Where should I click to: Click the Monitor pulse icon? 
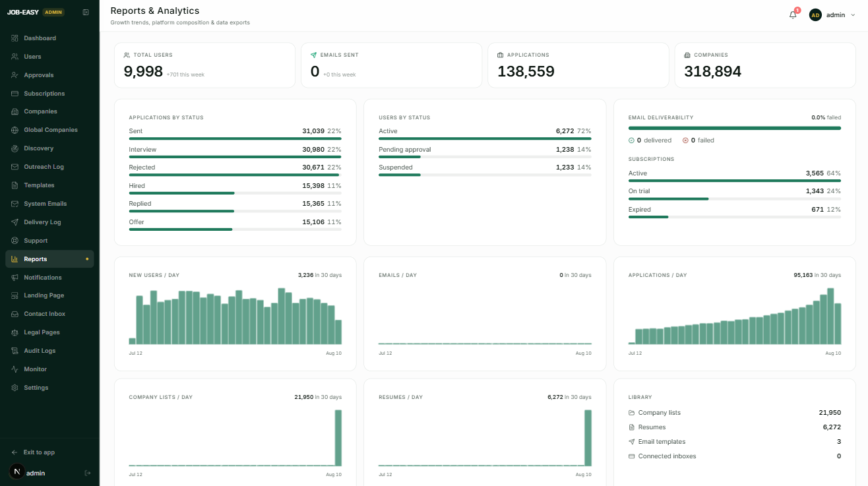[x=15, y=369]
